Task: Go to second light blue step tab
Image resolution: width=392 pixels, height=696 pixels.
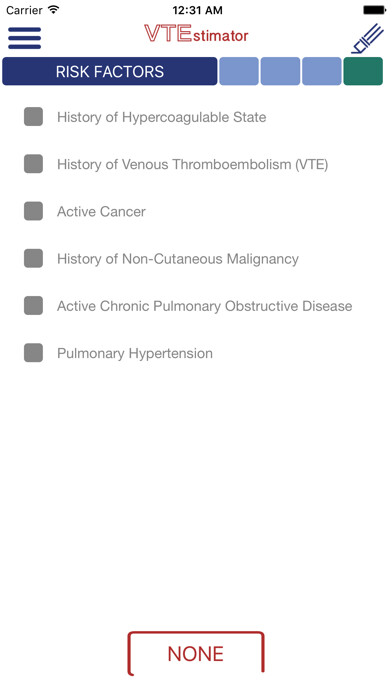Action: click(x=280, y=71)
